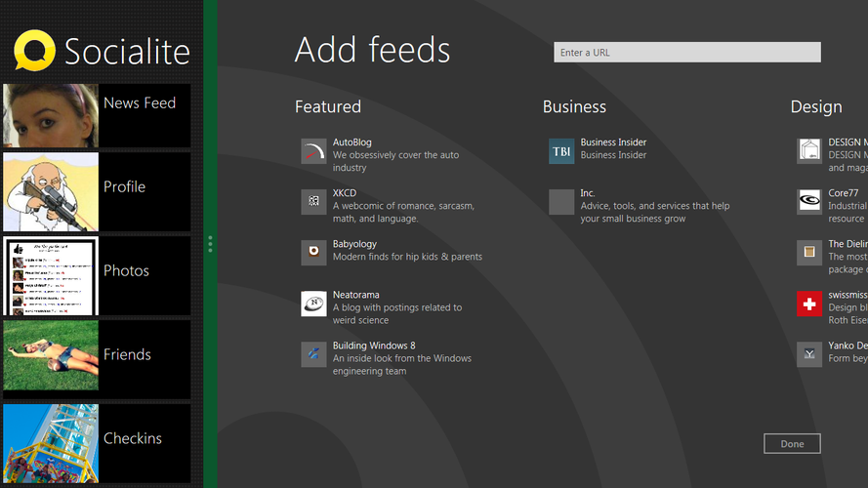Image resolution: width=868 pixels, height=488 pixels.
Task: Open the Photos thumbnail image
Action: [x=51, y=275]
